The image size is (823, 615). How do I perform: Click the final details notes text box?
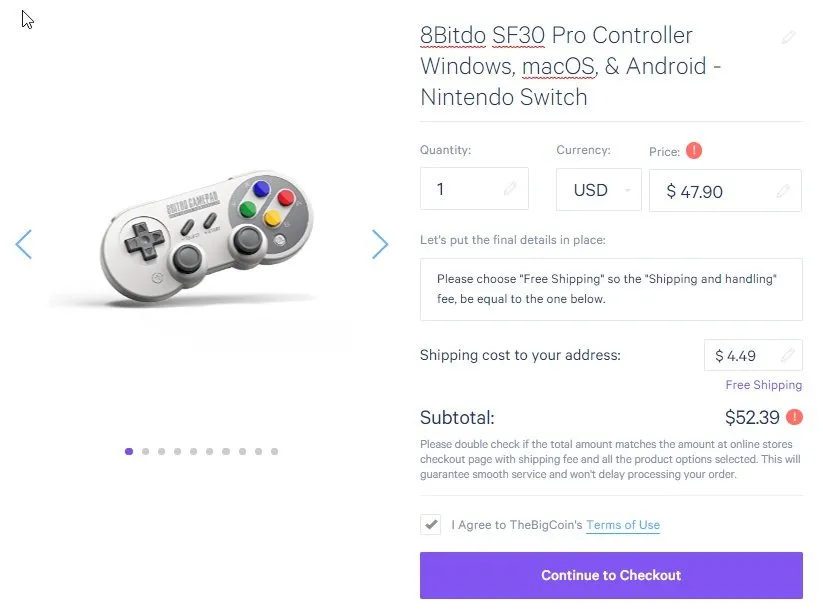coord(611,288)
